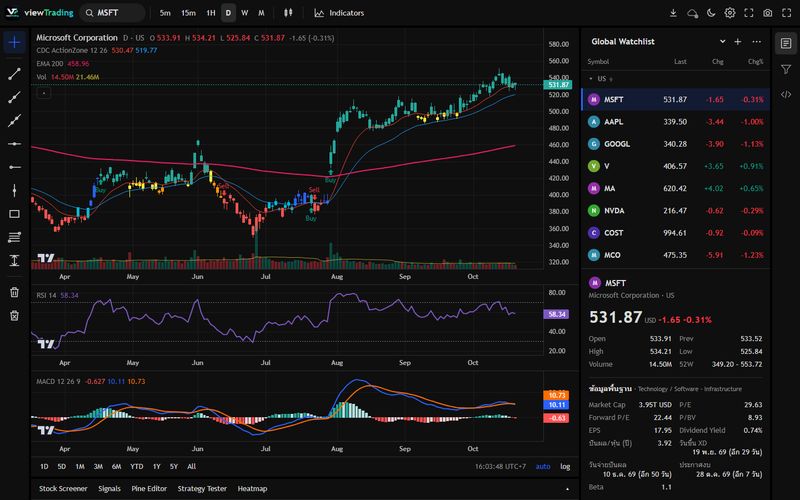Click the Indicators button
Viewport: 800px width, 500px height.
[x=339, y=13]
